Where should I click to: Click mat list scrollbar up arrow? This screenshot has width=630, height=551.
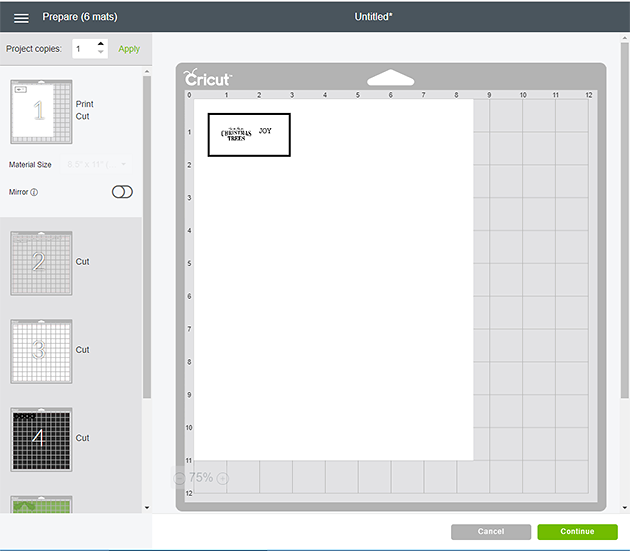coord(147,72)
